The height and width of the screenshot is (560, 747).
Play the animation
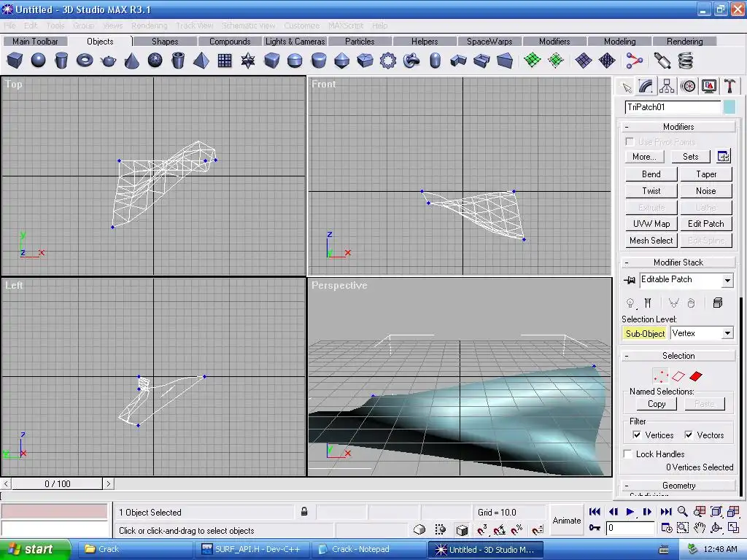click(x=630, y=511)
